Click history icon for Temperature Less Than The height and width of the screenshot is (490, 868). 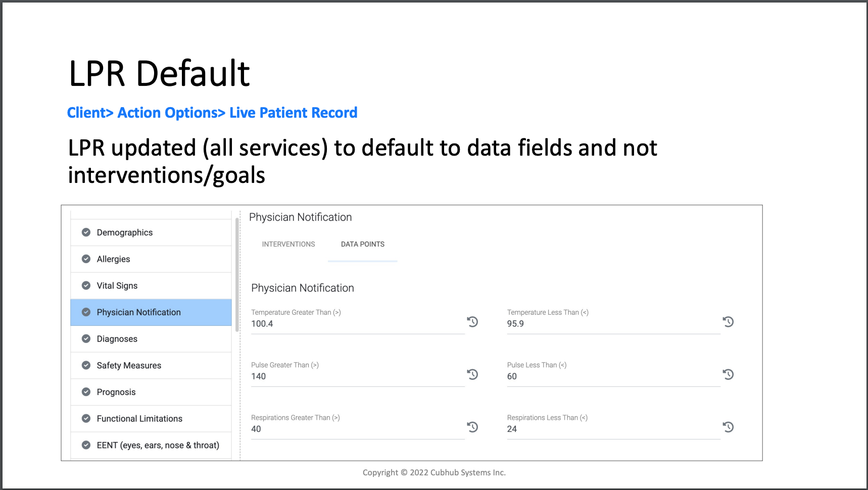728,322
